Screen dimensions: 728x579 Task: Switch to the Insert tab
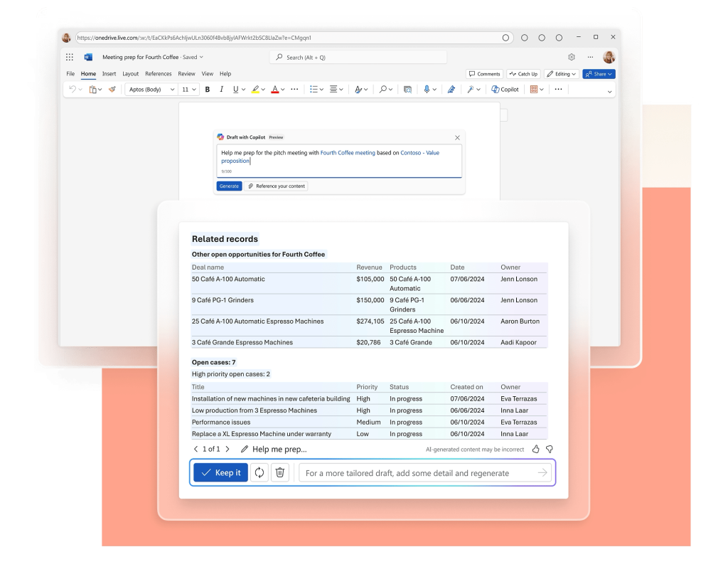coord(109,74)
